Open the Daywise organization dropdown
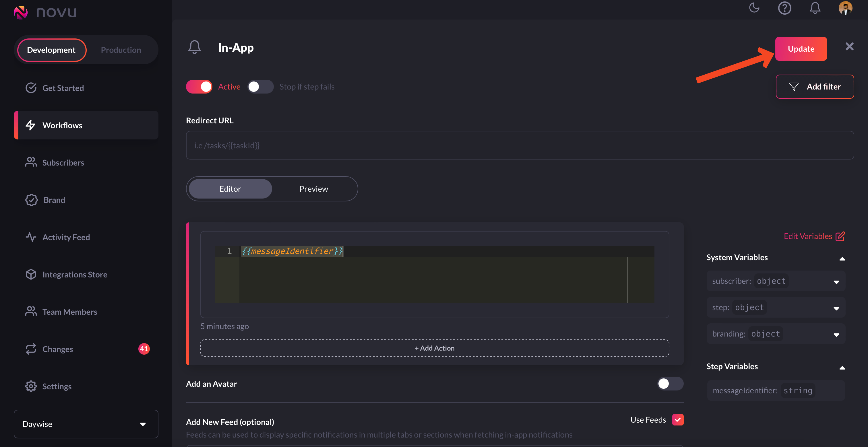Screen dimensions: 868x447 tap(86, 424)
